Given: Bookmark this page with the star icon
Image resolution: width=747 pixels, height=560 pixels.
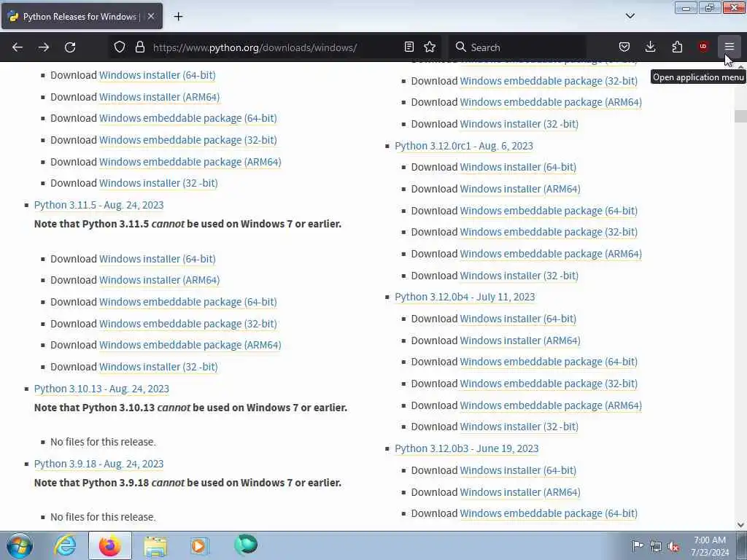Looking at the screenshot, I should [430, 47].
